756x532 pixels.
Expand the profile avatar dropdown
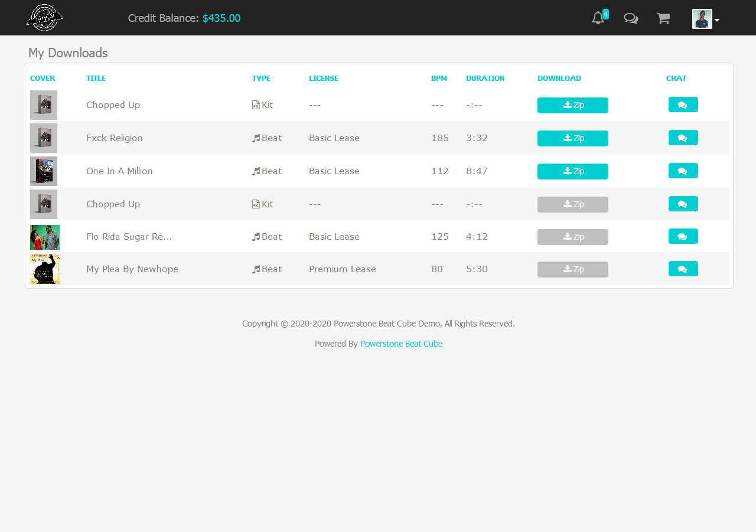click(706, 18)
